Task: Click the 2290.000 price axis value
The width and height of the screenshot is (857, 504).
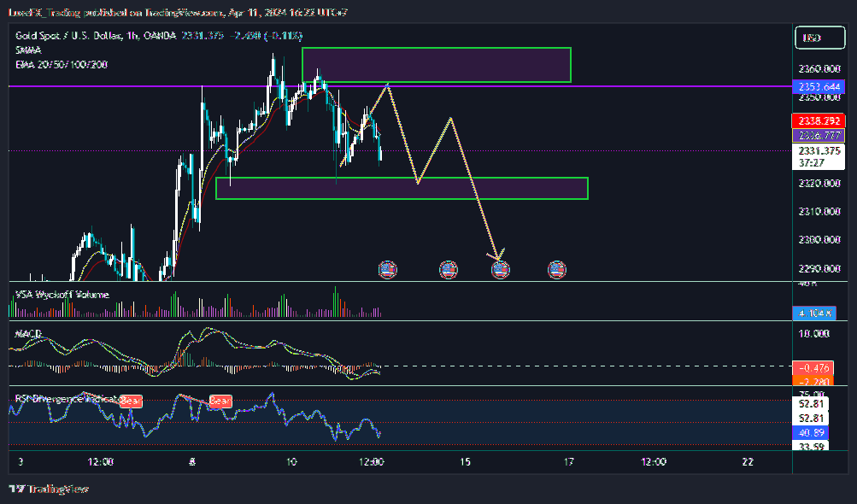Action: 819,268
